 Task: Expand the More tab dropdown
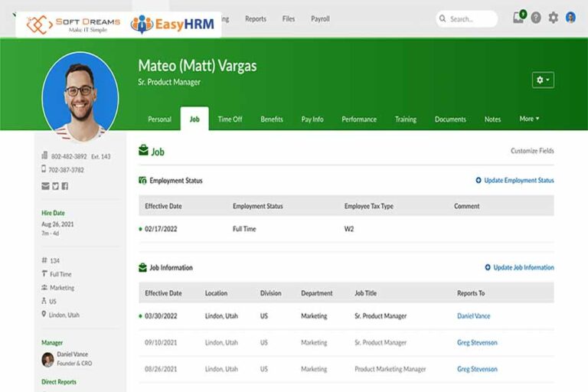coord(529,119)
